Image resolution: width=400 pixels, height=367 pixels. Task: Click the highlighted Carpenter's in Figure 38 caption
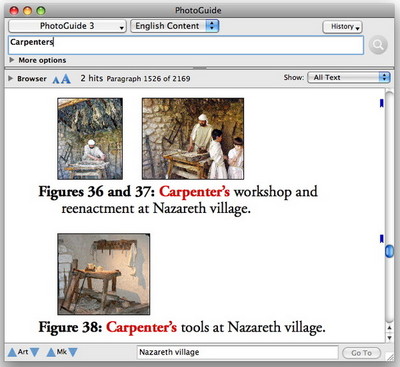[x=141, y=327]
